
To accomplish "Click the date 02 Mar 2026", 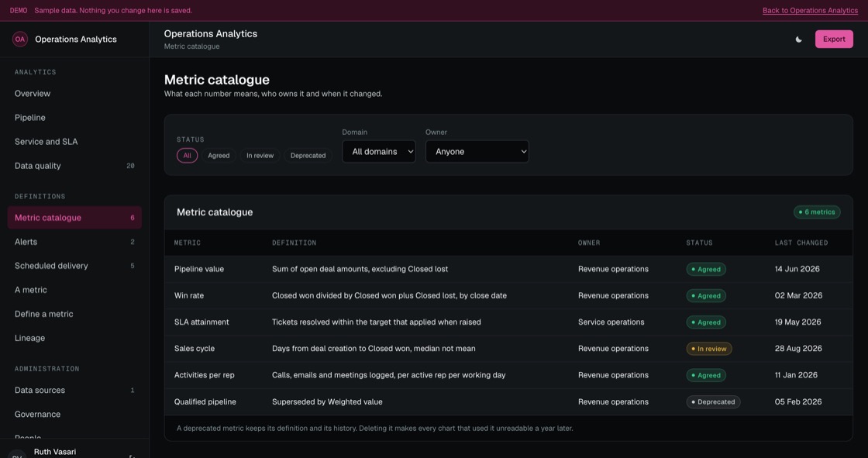I will pyautogui.click(x=798, y=296).
